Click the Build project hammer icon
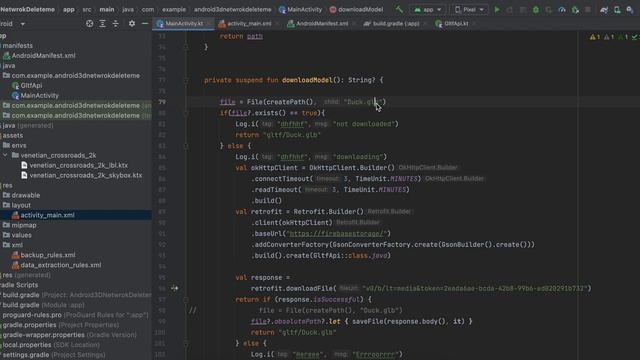 (399, 9)
